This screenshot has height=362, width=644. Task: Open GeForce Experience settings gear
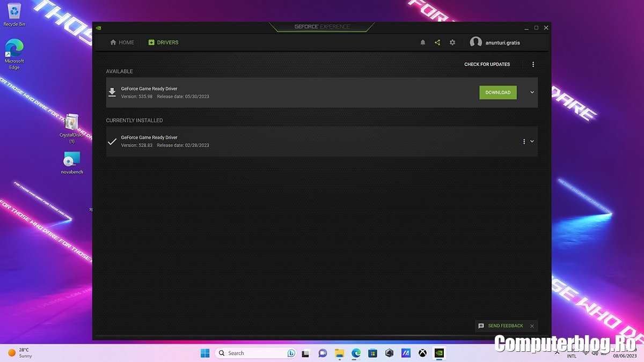click(452, 42)
